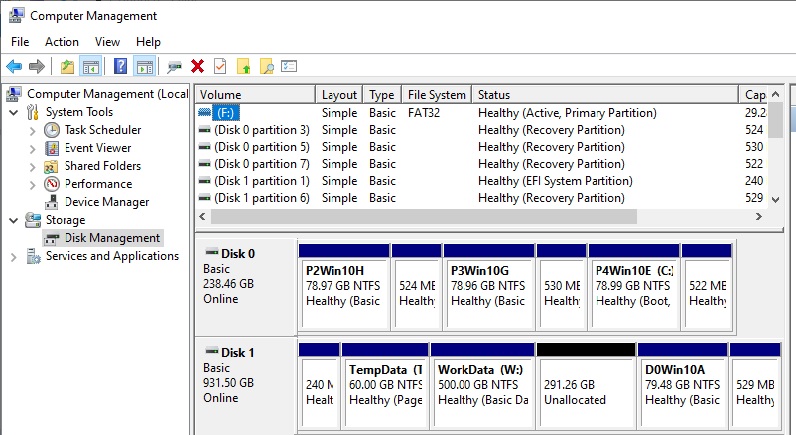Select the (Disk 1 partition 1) volume row
The height and width of the screenshot is (435, 796).
[x=481, y=181]
